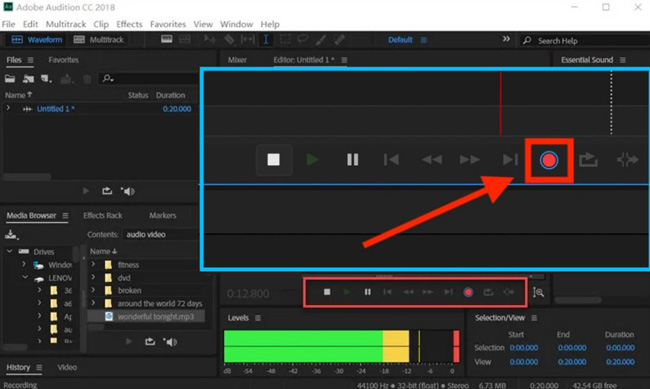
Task: Click small Move Playhead to Previous button
Action: [388, 292]
